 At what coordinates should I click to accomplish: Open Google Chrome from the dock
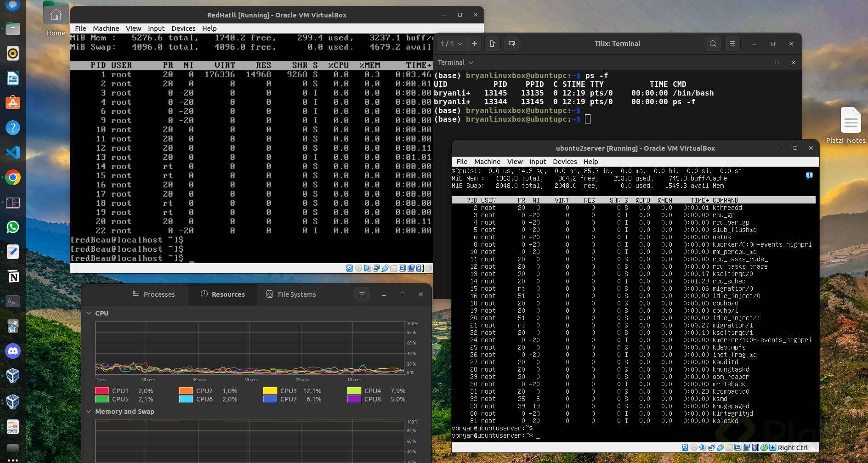[13, 178]
